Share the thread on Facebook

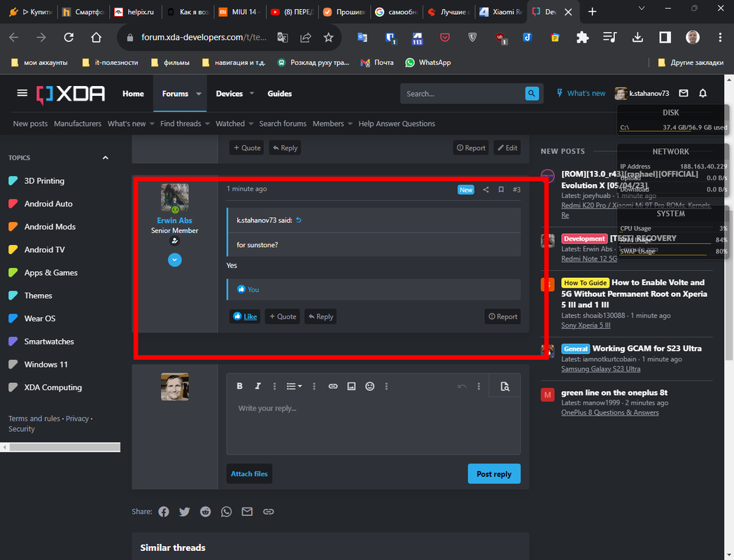(163, 512)
